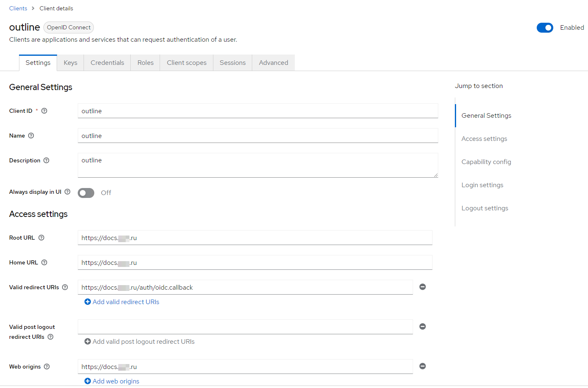Click the help icon next to Name
Viewport: 588px width, 388px height.
pos(31,136)
